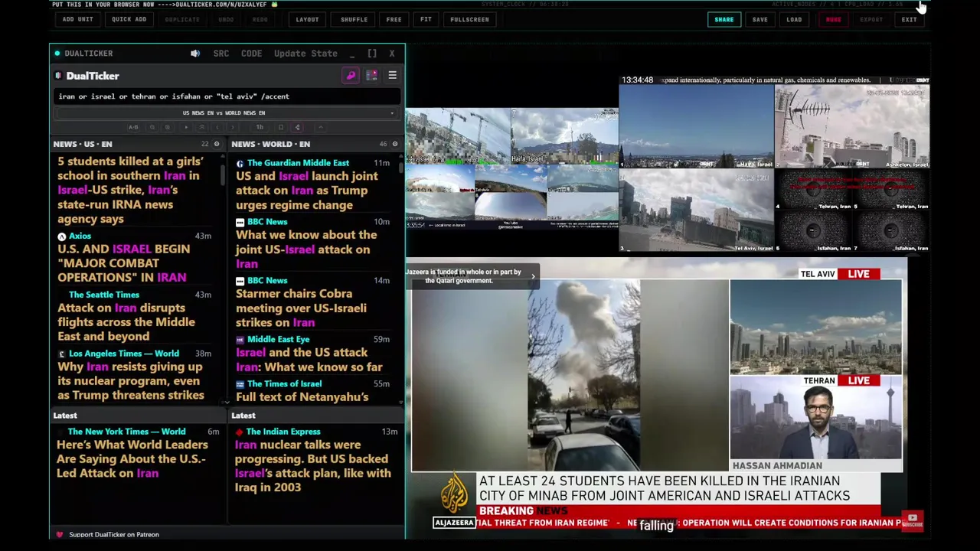Screen dimensions: 980x551
Task: Open the hamburger menu in DualTicker
Action: [x=392, y=76]
